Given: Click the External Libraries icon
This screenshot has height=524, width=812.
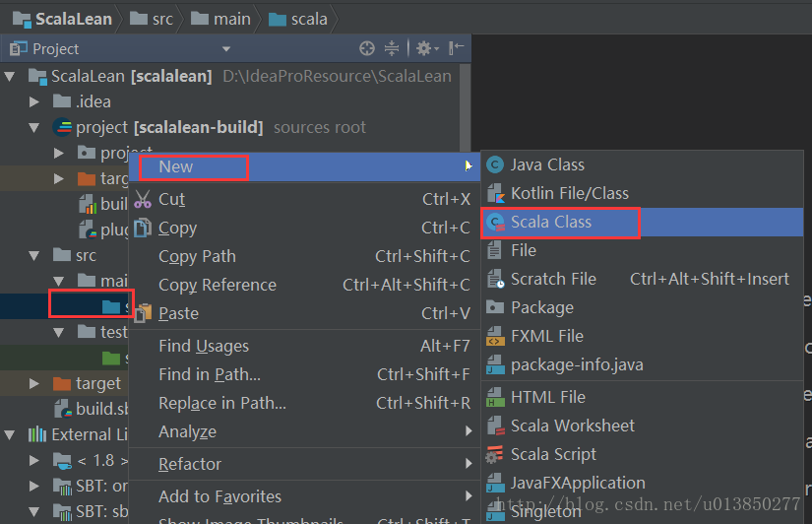Looking at the screenshot, I should (x=37, y=434).
